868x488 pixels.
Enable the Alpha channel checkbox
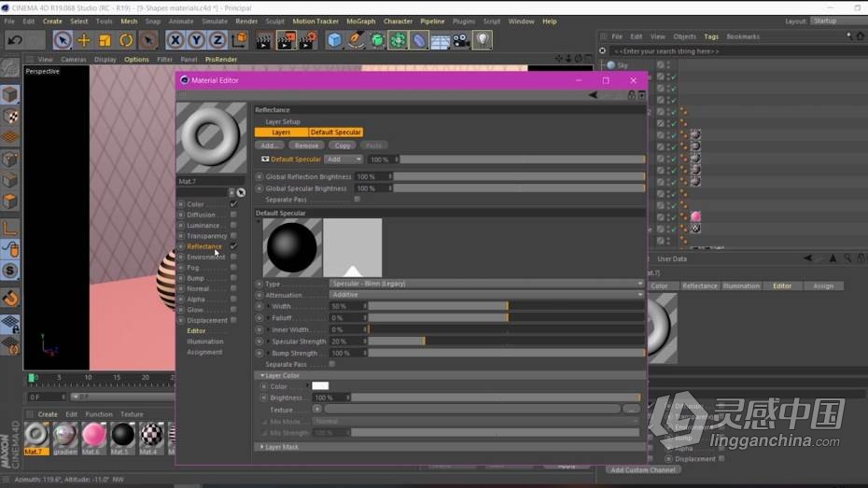point(233,299)
